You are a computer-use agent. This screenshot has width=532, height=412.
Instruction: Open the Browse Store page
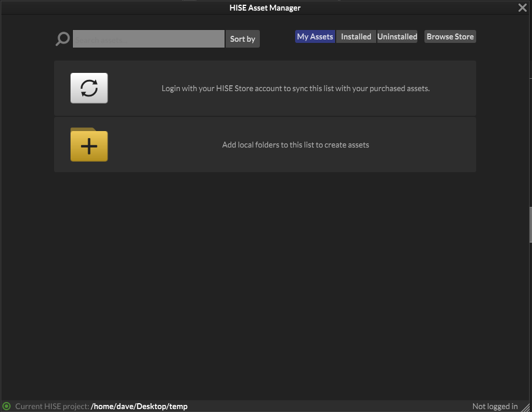coord(450,36)
